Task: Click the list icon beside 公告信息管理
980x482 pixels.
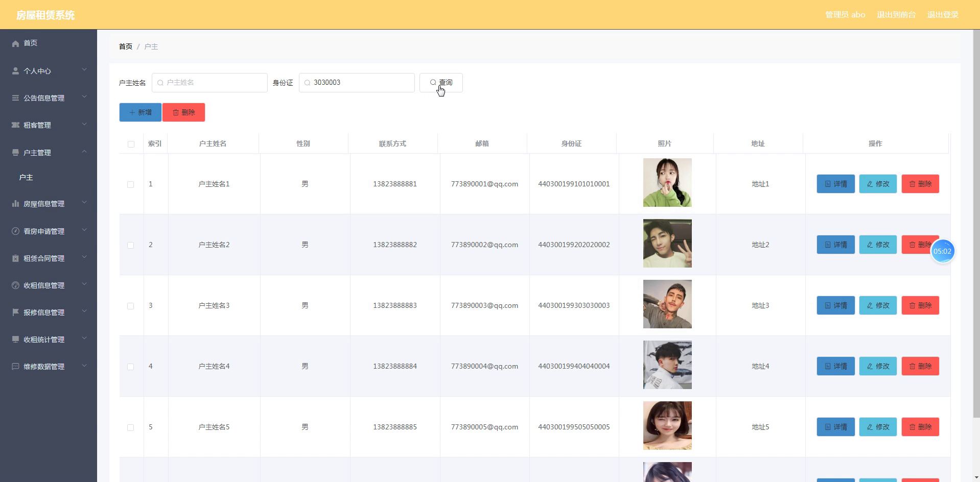Action: 15,98
